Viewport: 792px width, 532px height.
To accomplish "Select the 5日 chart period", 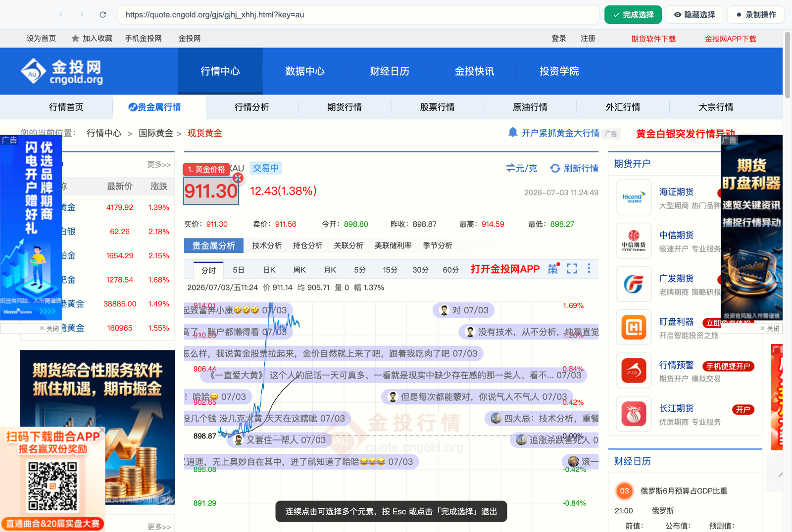I will (x=239, y=270).
